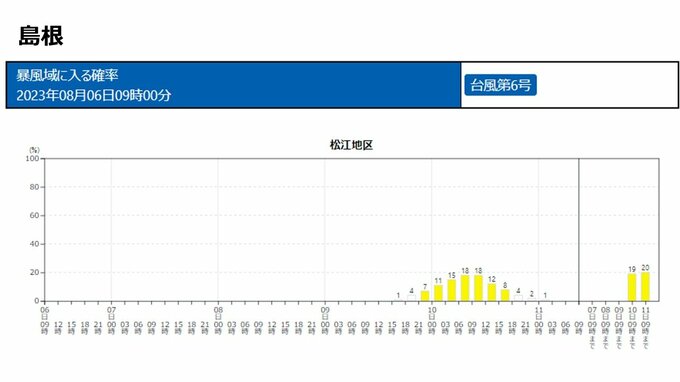Click the yellow bar labeled 15
Screen dimensions: 680x382
452,290
